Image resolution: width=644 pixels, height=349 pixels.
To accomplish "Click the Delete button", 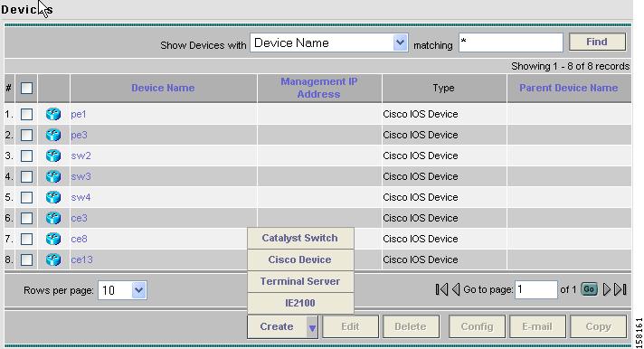I will pyautogui.click(x=411, y=326).
